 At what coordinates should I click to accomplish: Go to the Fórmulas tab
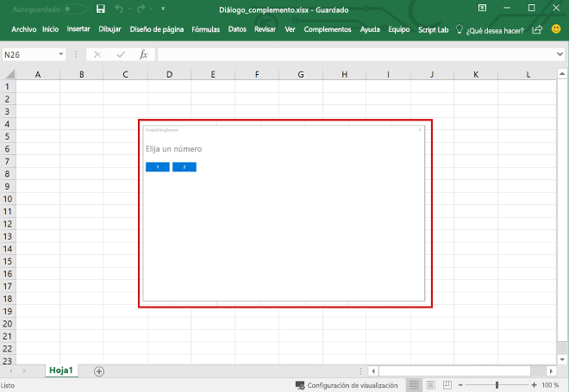click(x=206, y=29)
